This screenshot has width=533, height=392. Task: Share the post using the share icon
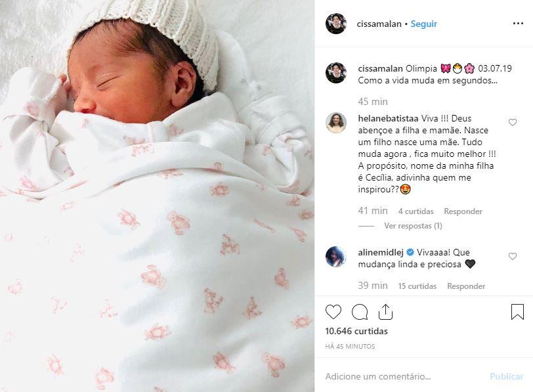coord(385,312)
